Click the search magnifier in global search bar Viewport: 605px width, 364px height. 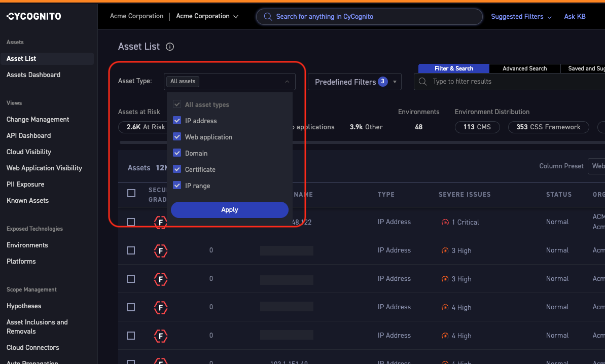pos(268,17)
